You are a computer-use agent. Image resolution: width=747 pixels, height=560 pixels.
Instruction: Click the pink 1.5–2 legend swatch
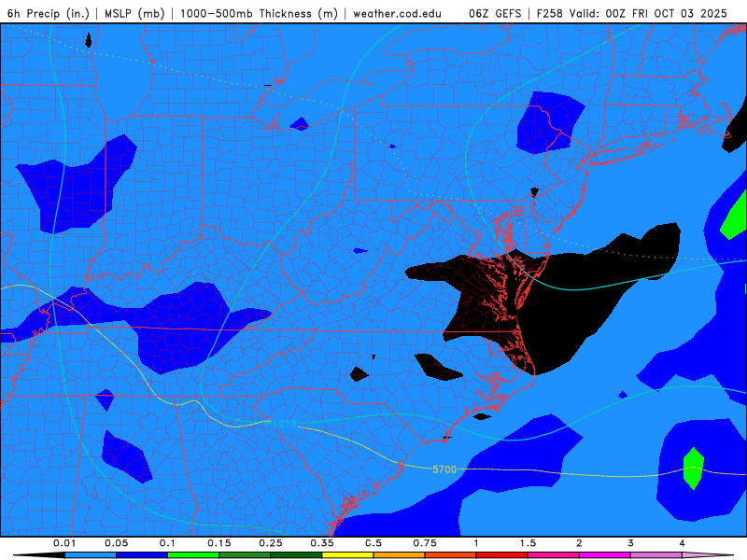pos(554,555)
